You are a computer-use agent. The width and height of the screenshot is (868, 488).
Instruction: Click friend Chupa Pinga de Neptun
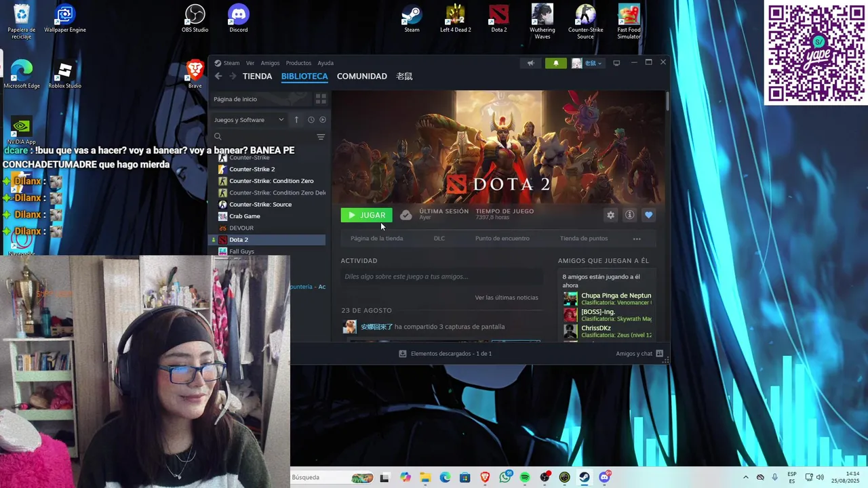point(608,299)
